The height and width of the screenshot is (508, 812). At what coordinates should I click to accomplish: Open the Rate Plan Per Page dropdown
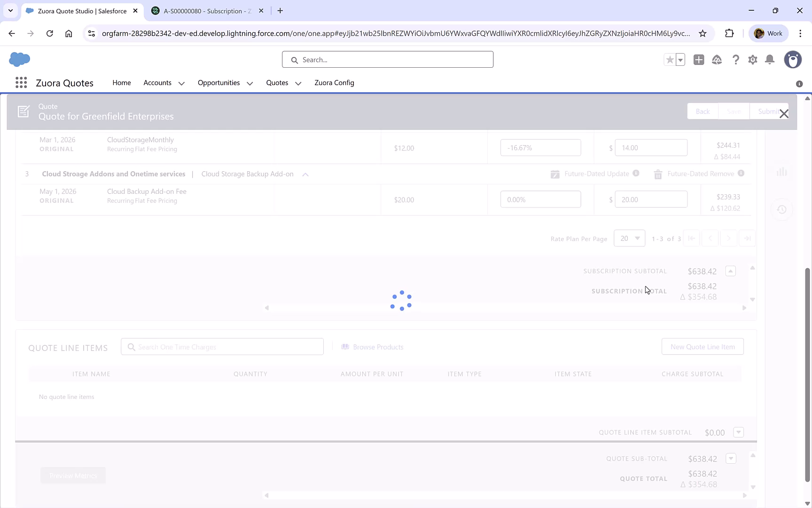pos(629,238)
